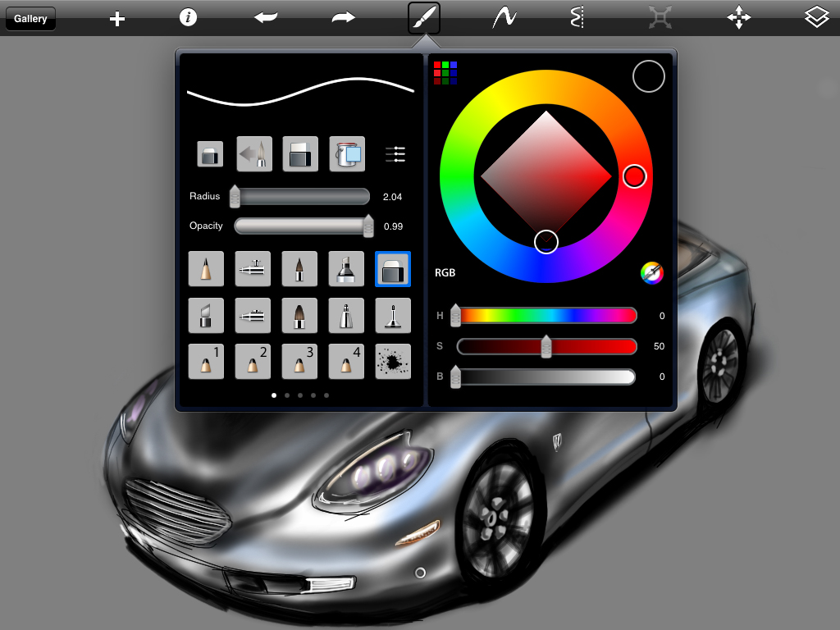Select the numbered pencil preset 3
The height and width of the screenshot is (630, 840).
(299, 361)
